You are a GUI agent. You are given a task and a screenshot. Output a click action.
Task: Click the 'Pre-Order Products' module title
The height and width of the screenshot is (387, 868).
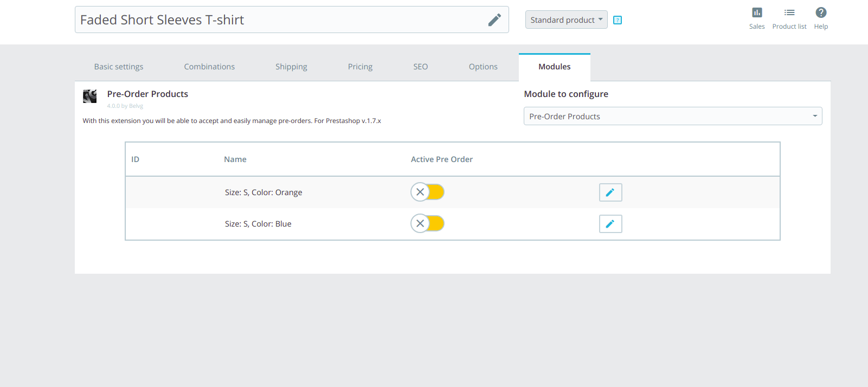click(x=147, y=94)
